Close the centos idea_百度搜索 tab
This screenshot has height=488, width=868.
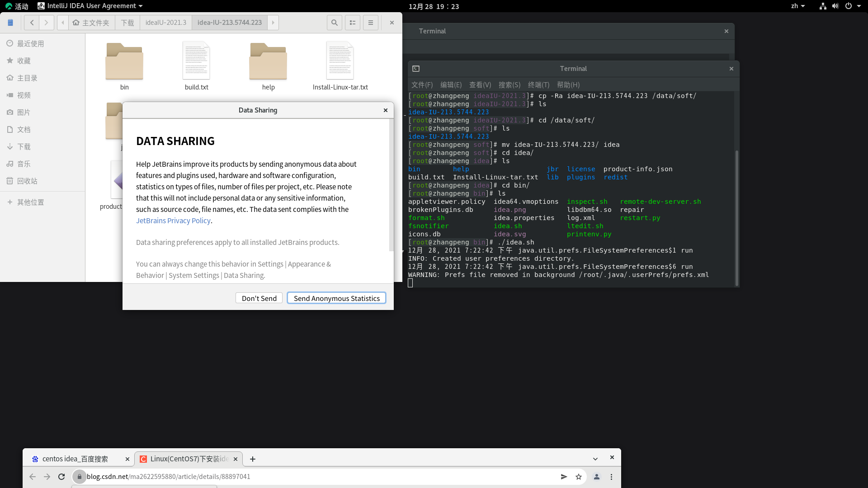click(x=127, y=459)
